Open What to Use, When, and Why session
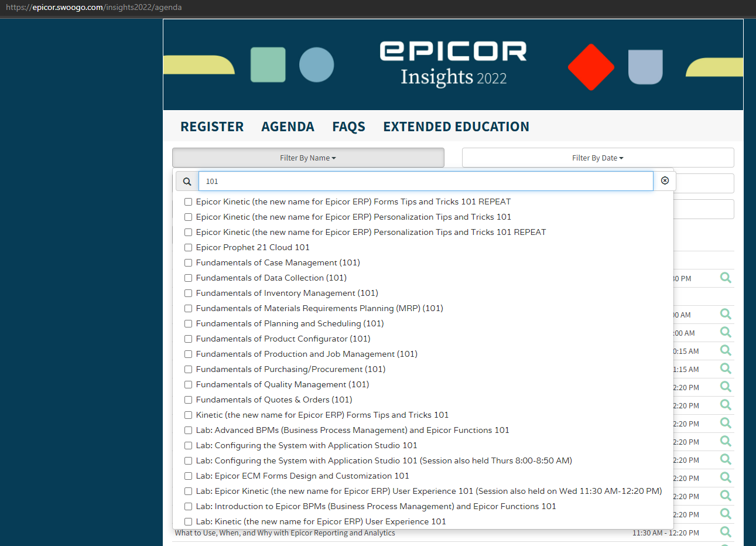756x546 pixels. 285,533
